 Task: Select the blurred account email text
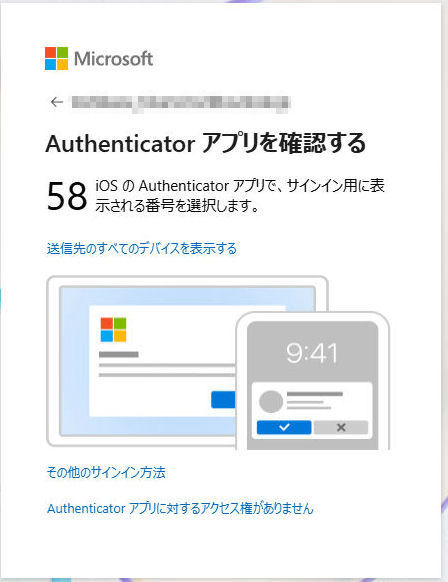tap(180, 102)
